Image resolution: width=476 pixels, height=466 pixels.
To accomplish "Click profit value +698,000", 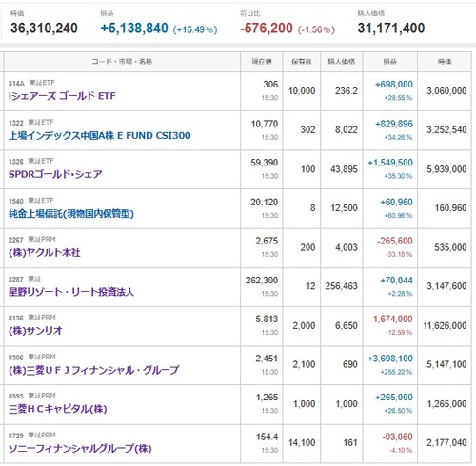I will click(x=394, y=85).
